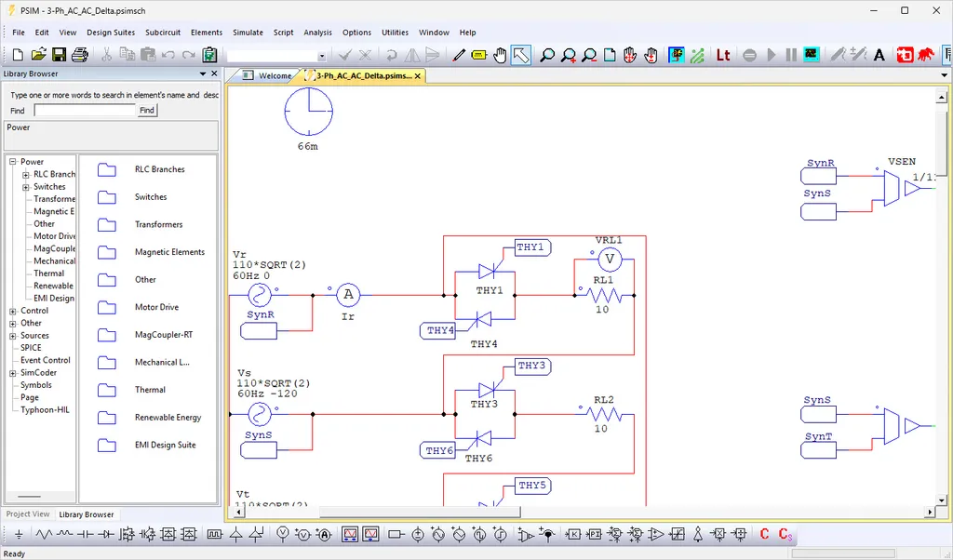The width and height of the screenshot is (953, 560).
Task: Click the Save file toolbar icon
Action: (59, 55)
